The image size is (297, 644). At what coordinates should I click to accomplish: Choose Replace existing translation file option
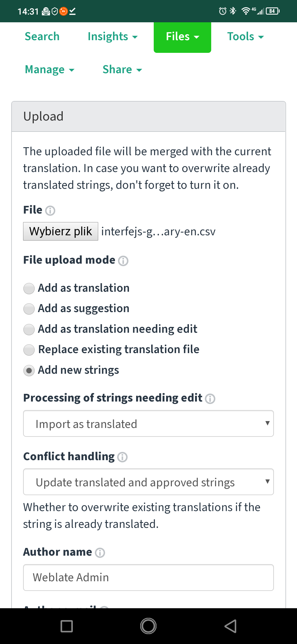[29, 350]
